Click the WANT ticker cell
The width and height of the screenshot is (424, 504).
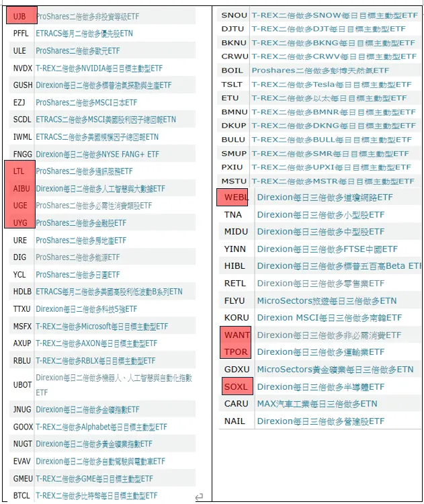click(237, 335)
